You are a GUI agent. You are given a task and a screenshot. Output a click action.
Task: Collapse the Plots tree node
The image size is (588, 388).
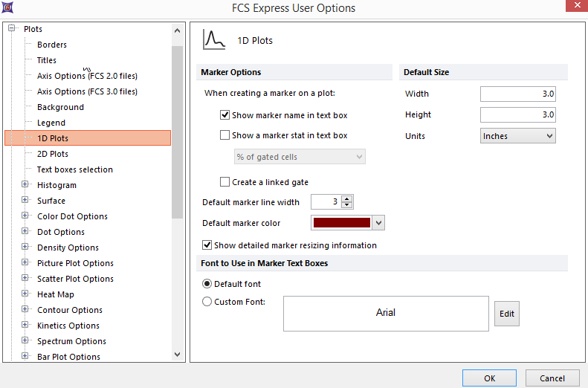[12, 29]
